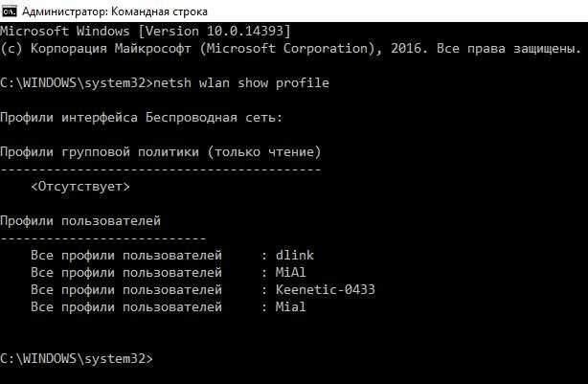The width and height of the screenshot is (588, 384).
Task: Click the 'Microsoft Windows' text on the first line
Action: [65, 32]
